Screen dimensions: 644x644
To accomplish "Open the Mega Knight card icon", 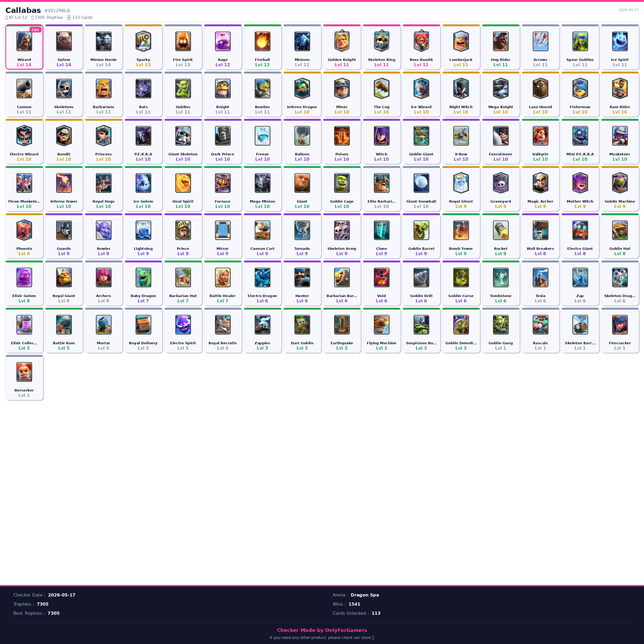I will click(501, 89).
